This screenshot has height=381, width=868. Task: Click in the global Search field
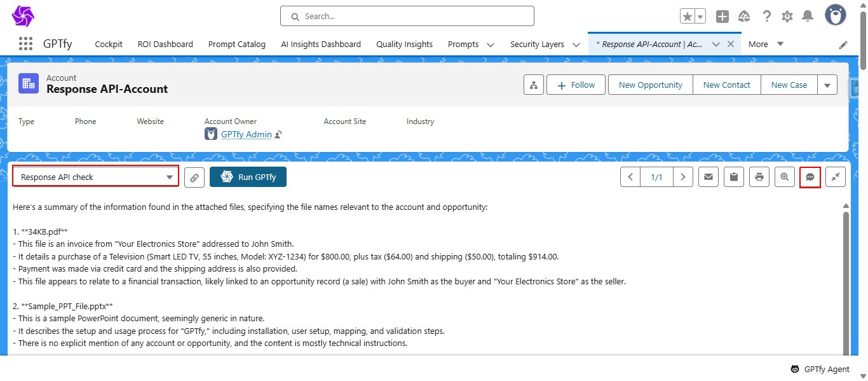point(407,16)
